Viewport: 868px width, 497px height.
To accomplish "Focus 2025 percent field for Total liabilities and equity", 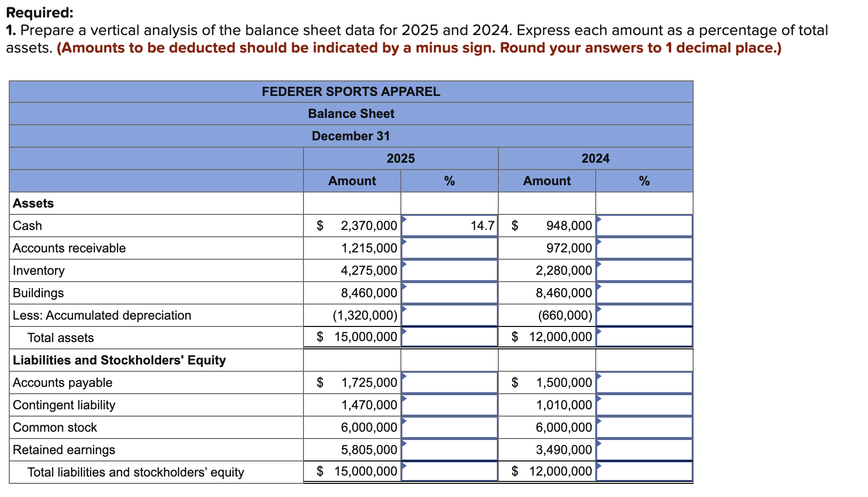I will click(450, 471).
